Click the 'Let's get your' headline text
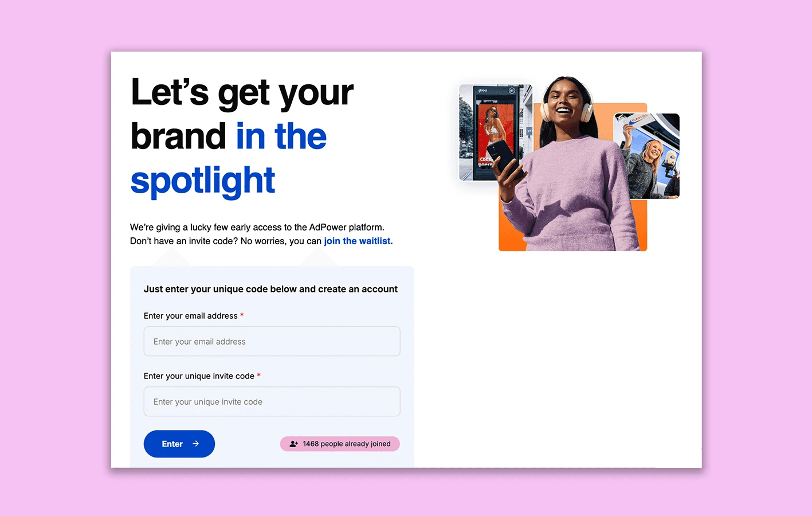 (242, 92)
